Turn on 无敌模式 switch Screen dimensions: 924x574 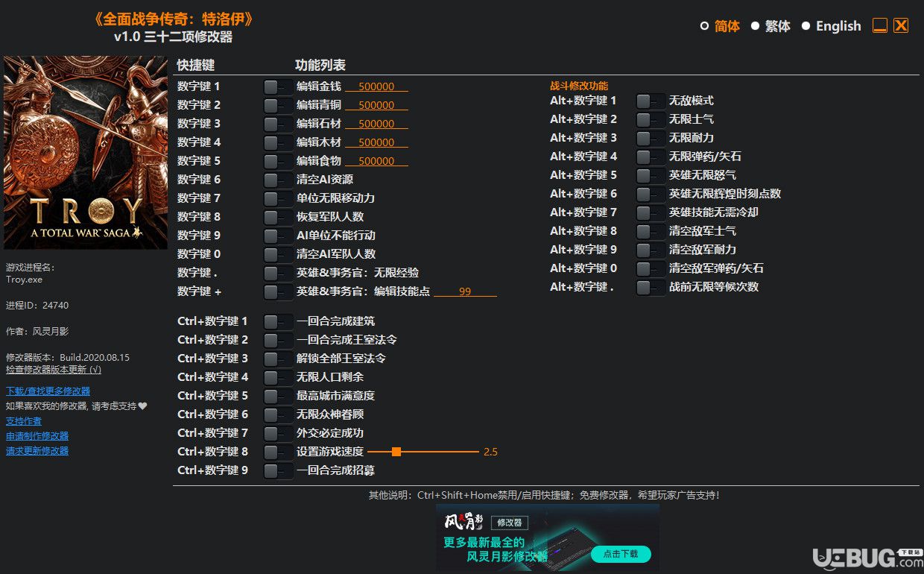[x=651, y=101]
